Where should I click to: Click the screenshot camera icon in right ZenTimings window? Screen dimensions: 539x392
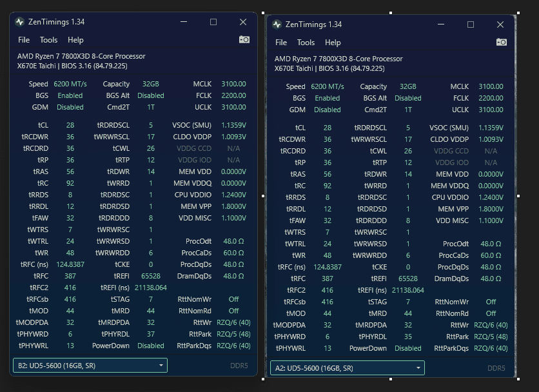pos(502,42)
